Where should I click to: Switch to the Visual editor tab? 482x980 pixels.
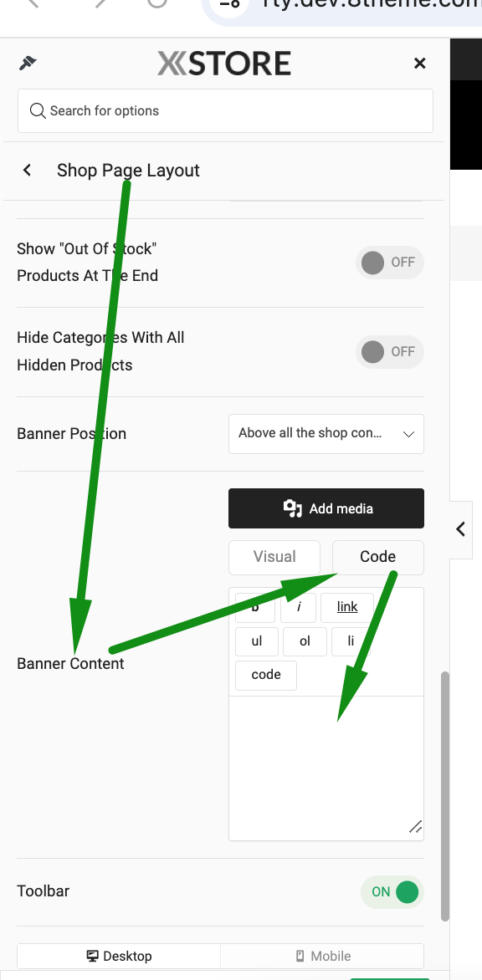[274, 557]
